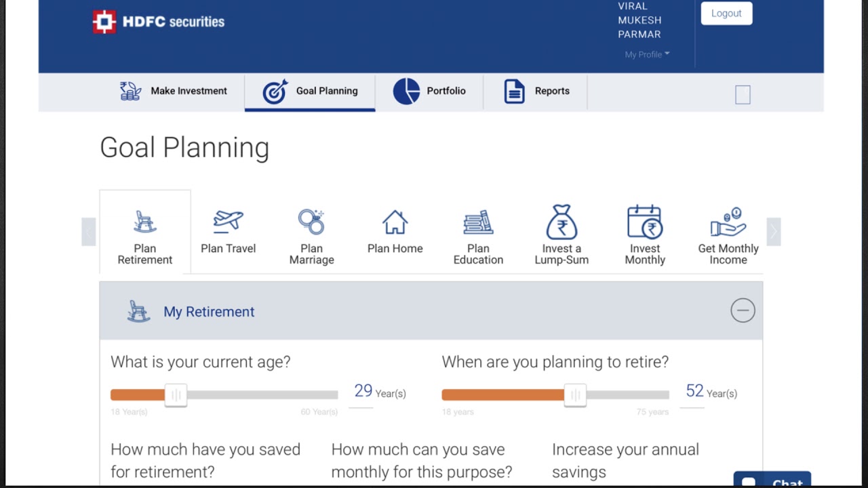Open the Plan Travel airplane icon
Screen dimensions: 868x488
[x=228, y=222]
